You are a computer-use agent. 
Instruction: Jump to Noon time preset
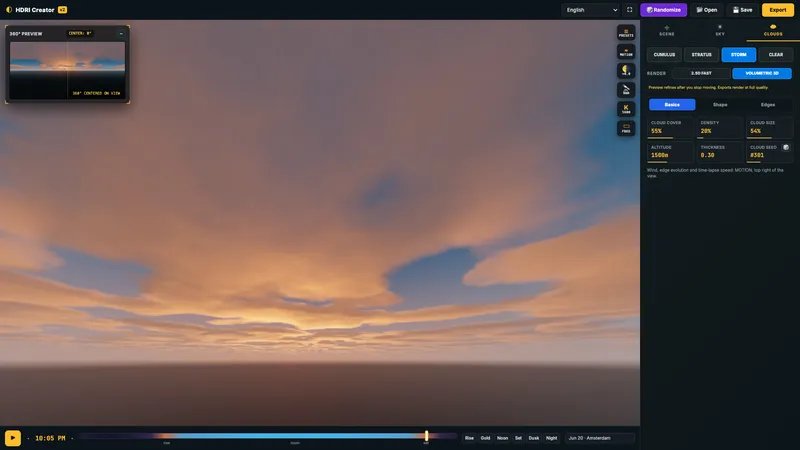(x=503, y=438)
